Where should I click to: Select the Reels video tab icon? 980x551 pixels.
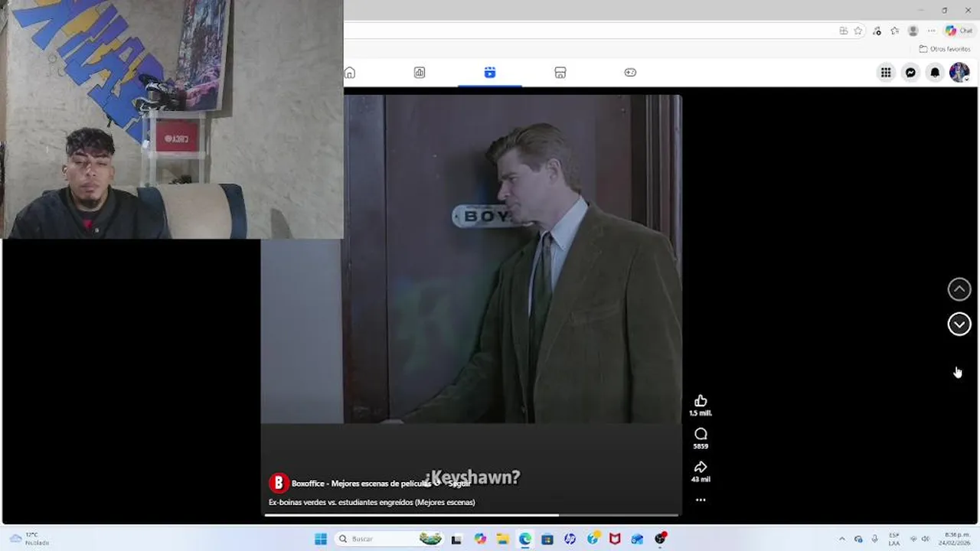(490, 73)
